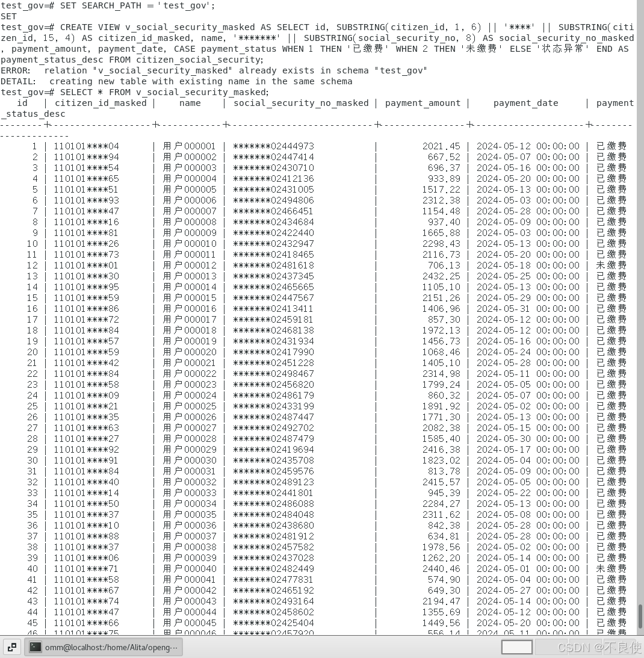
Task: Click the payment date '2024-05-17 00:00:00'
Action: click(528, 450)
